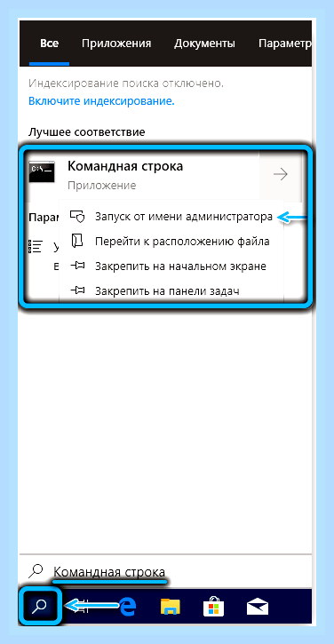Screen dimensions: 334x644
Task: Choose Перейти к расположению файла
Action: 182,242
